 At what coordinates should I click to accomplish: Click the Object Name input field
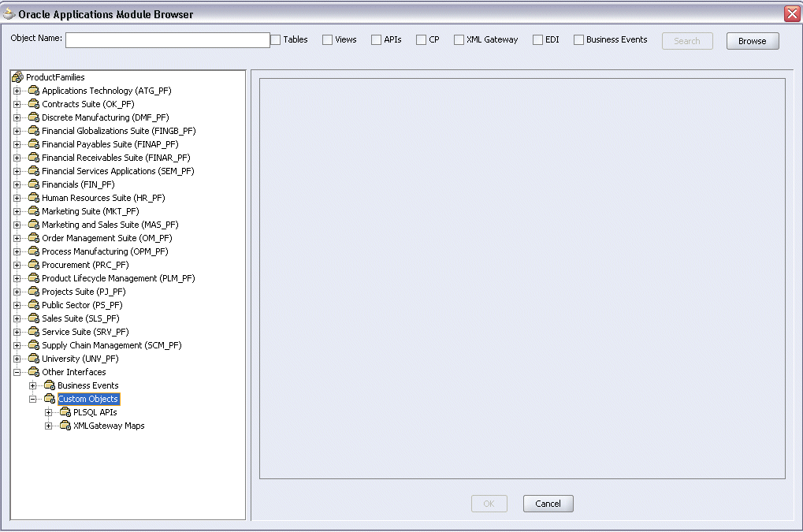(x=168, y=40)
